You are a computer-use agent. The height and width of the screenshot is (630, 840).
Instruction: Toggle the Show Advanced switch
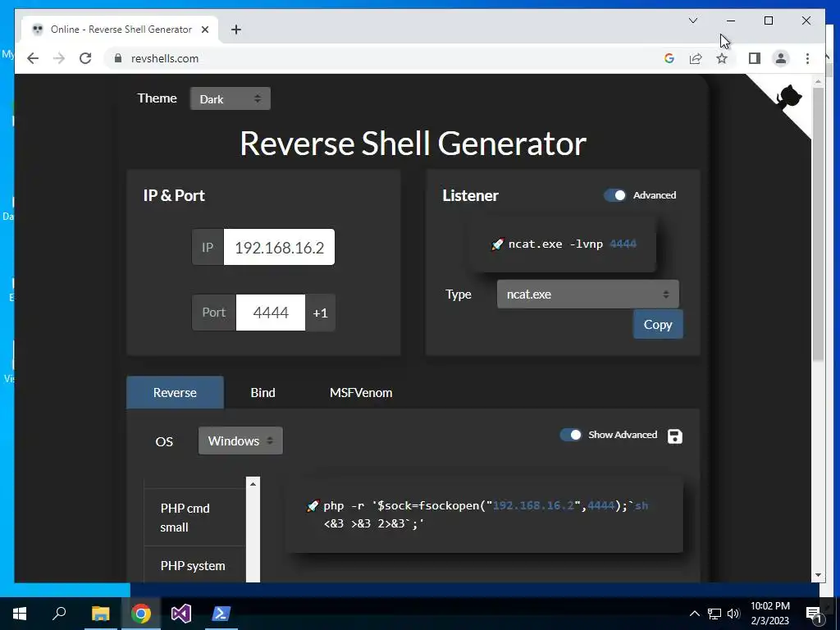(571, 435)
